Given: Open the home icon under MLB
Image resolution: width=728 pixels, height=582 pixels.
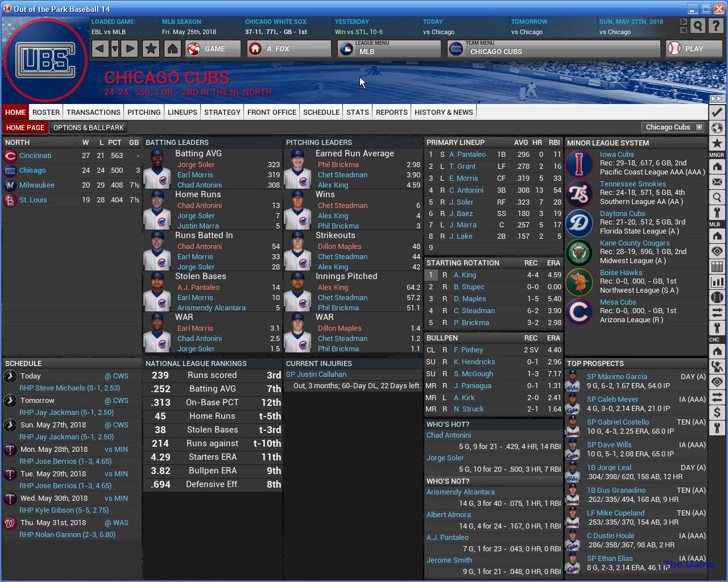Looking at the screenshot, I should 717,236.
